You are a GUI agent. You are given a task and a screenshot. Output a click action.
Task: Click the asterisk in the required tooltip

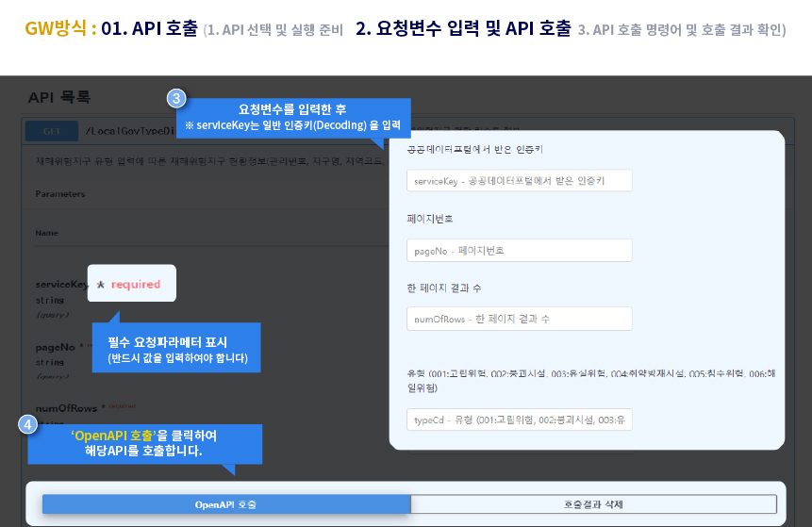tap(100, 284)
